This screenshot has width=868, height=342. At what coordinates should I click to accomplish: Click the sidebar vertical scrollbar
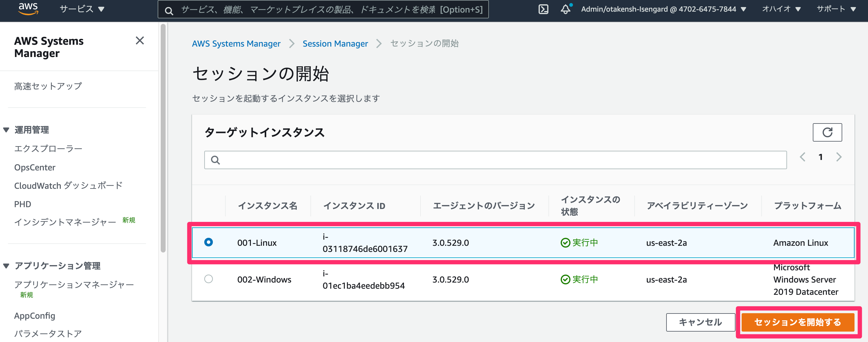click(x=163, y=138)
